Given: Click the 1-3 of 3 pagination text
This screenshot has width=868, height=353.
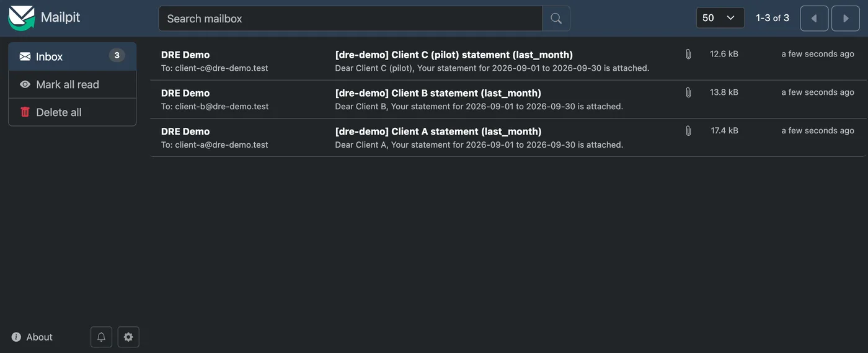Looking at the screenshot, I should pos(773,18).
